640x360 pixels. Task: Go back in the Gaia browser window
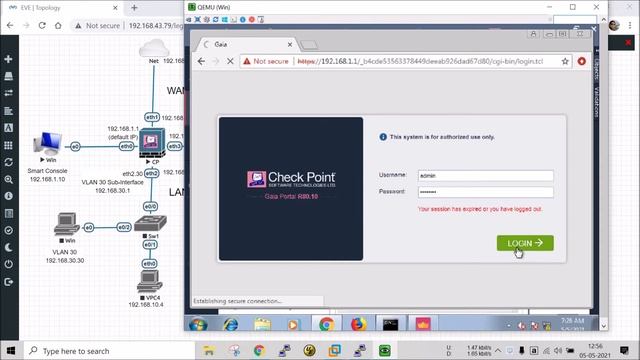point(201,61)
